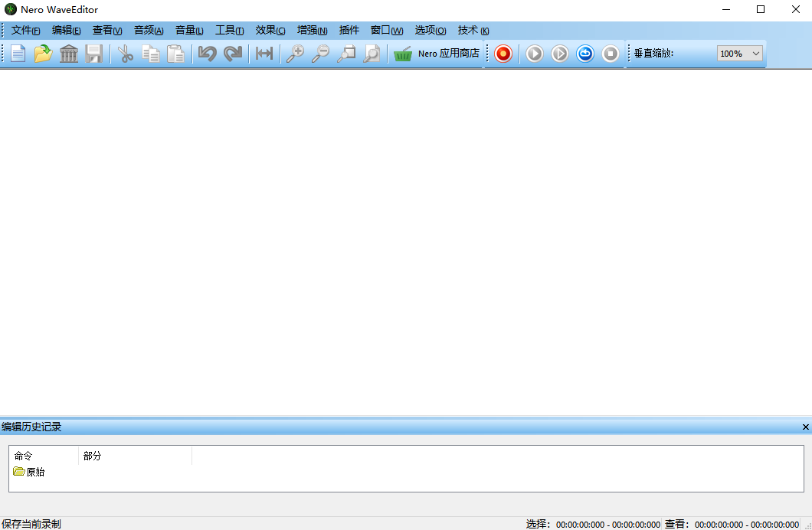812x530 pixels.
Task: Minimize the Nero WaveEditor window
Action: coord(726,9)
